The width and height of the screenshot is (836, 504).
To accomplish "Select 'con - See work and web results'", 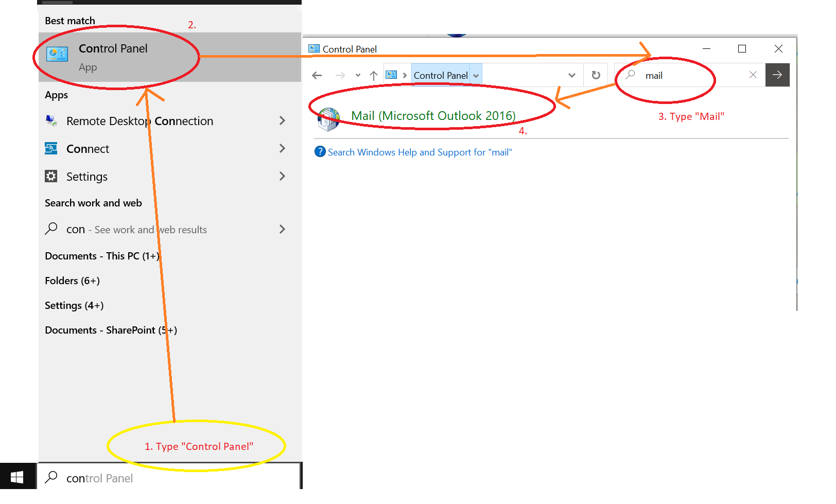I will pos(170,229).
